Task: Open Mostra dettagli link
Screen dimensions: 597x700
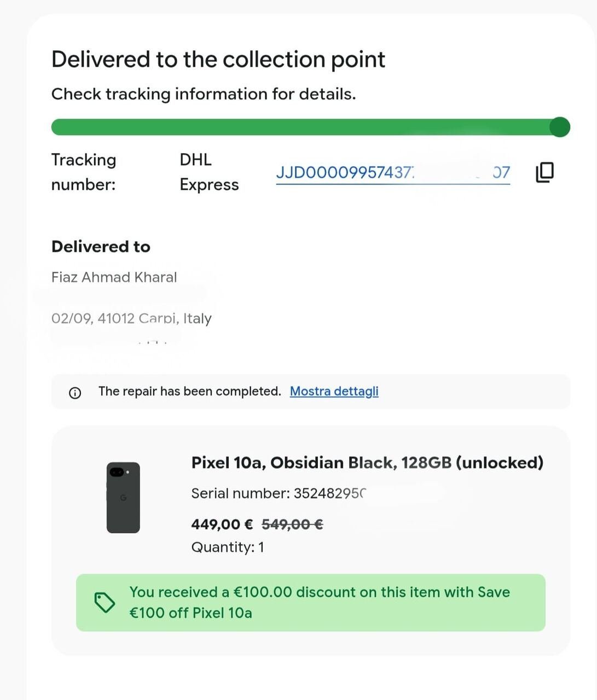Action: pyautogui.click(x=334, y=391)
